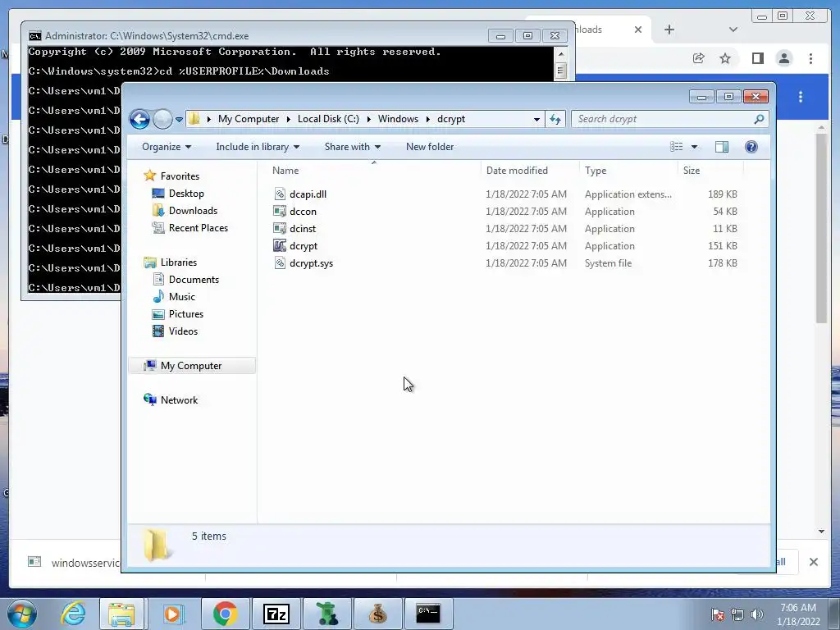This screenshot has width=840, height=630.
Task: Select the dcrypt application icon
Action: (280, 246)
